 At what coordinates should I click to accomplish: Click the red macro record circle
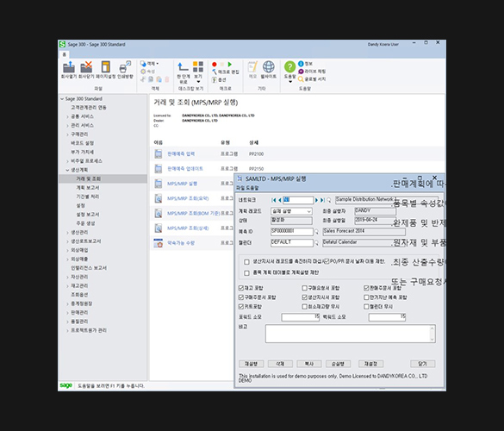click(x=215, y=65)
